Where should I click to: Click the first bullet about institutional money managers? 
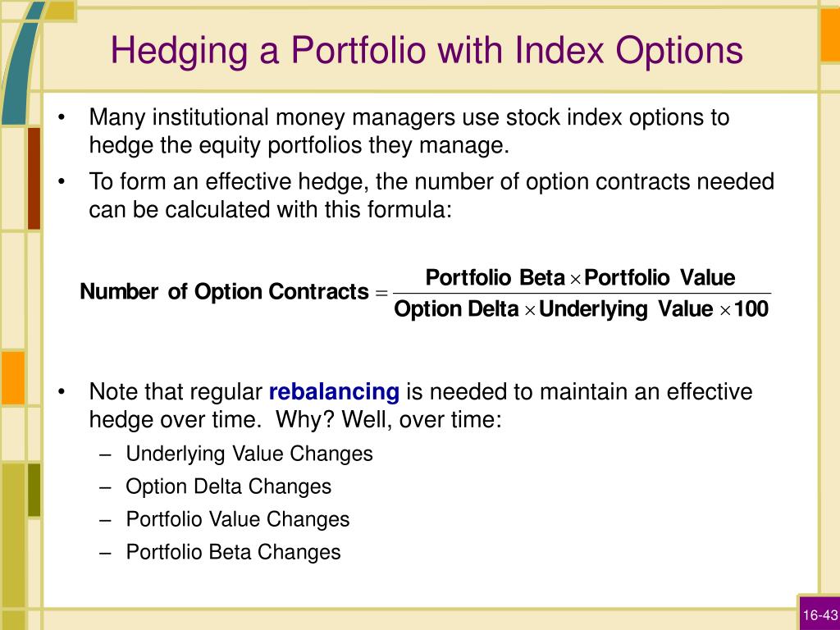point(409,131)
